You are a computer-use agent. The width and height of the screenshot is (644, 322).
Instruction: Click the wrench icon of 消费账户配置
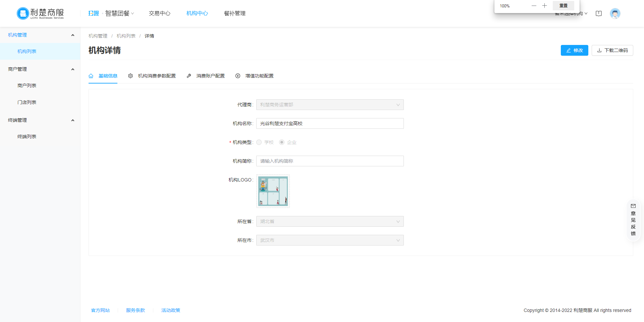pos(189,76)
